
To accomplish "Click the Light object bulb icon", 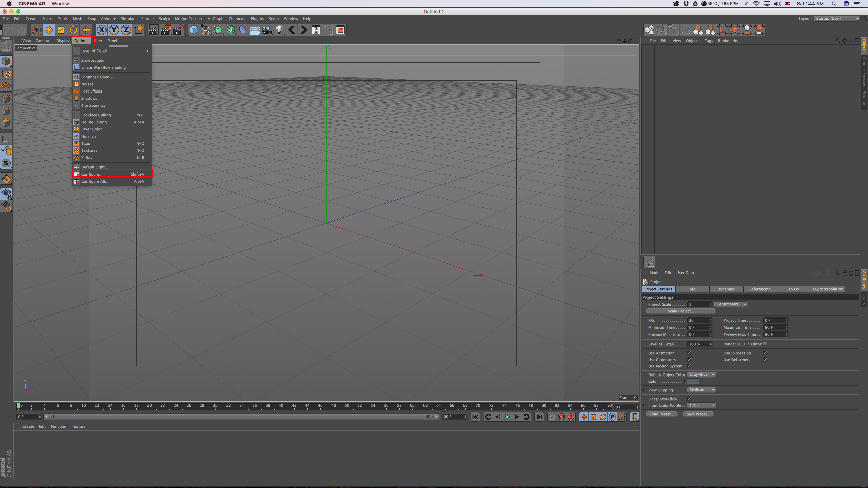I will (279, 30).
